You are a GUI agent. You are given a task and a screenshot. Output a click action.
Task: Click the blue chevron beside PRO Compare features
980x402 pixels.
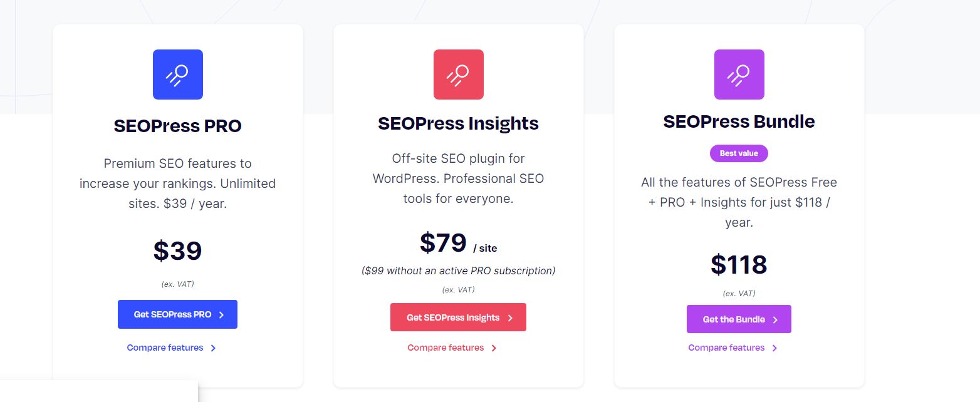coord(213,348)
